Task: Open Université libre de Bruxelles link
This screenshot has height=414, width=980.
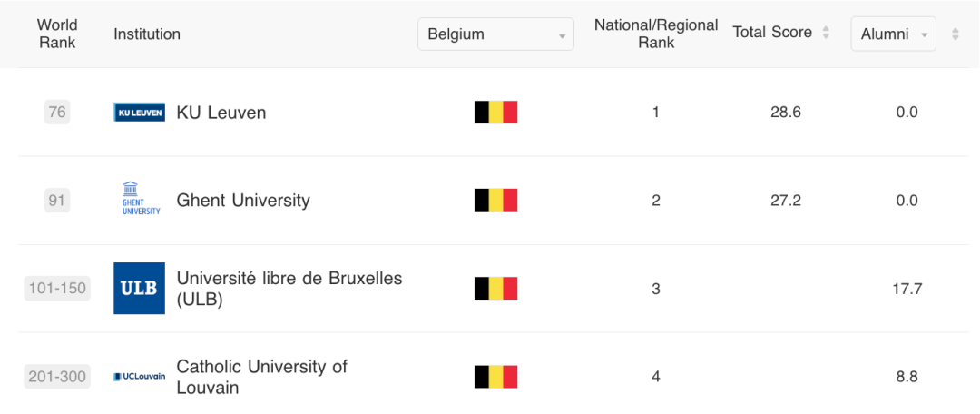Action: tap(289, 289)
